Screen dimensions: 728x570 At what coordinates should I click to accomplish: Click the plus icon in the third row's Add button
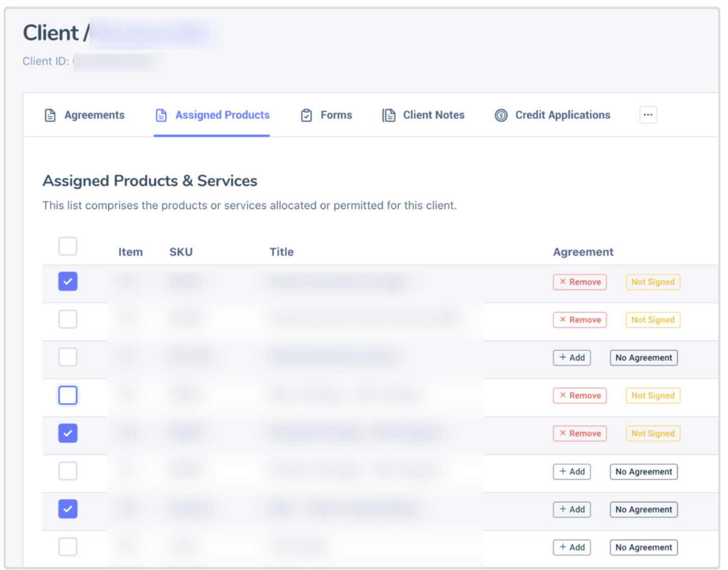(564, 357)
